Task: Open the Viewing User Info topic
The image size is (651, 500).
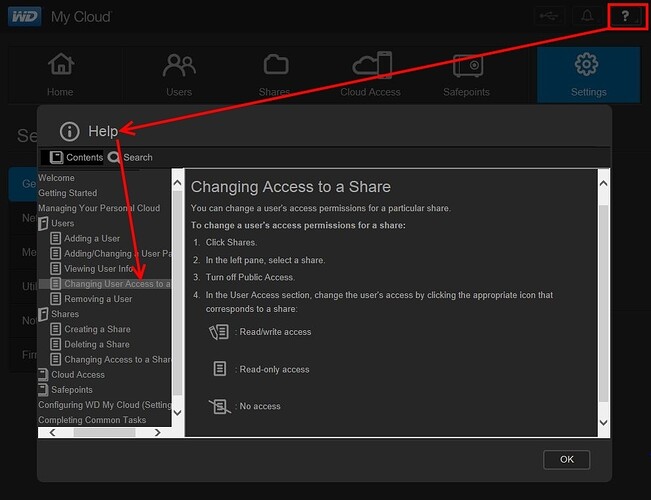Action: pyautogui.click(x=98, y=269)
